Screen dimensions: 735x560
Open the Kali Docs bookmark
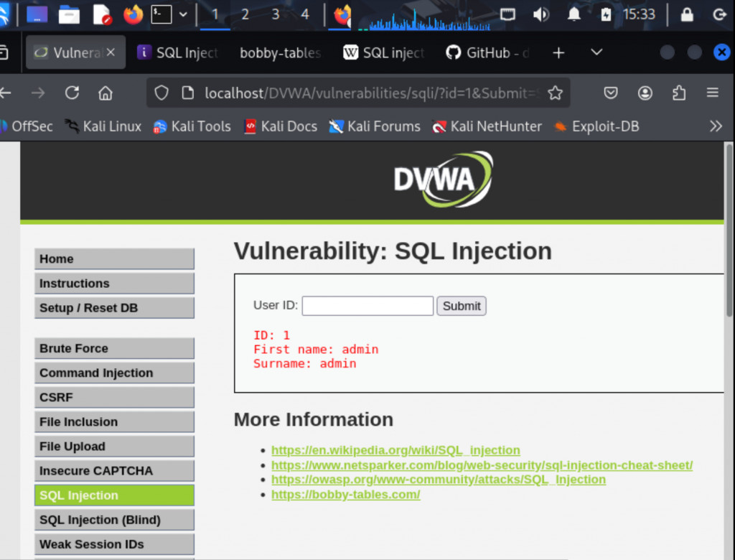click(x=281, y=126)
